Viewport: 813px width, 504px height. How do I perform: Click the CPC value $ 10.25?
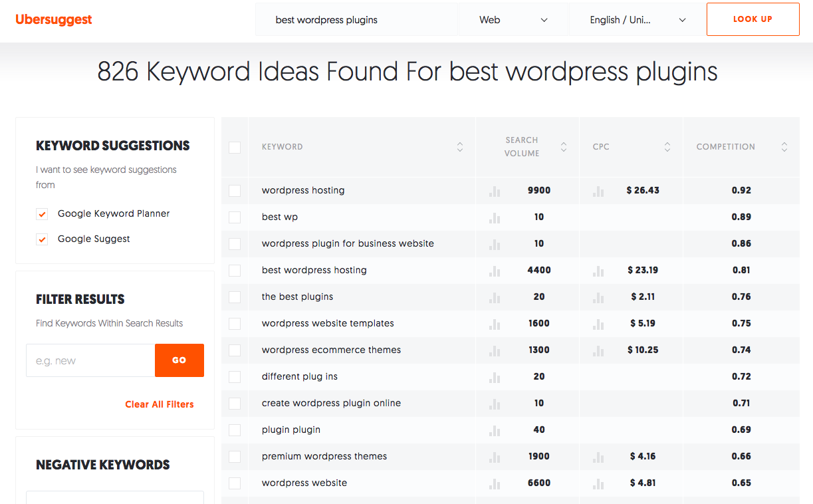pos(643,350)
